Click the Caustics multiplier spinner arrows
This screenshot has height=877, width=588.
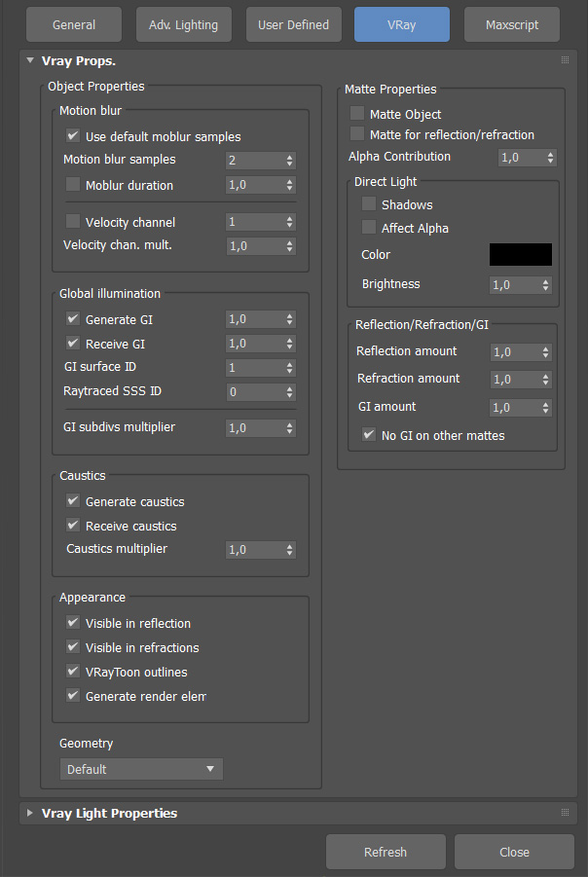pyautogui.click(x=289, y=550)
